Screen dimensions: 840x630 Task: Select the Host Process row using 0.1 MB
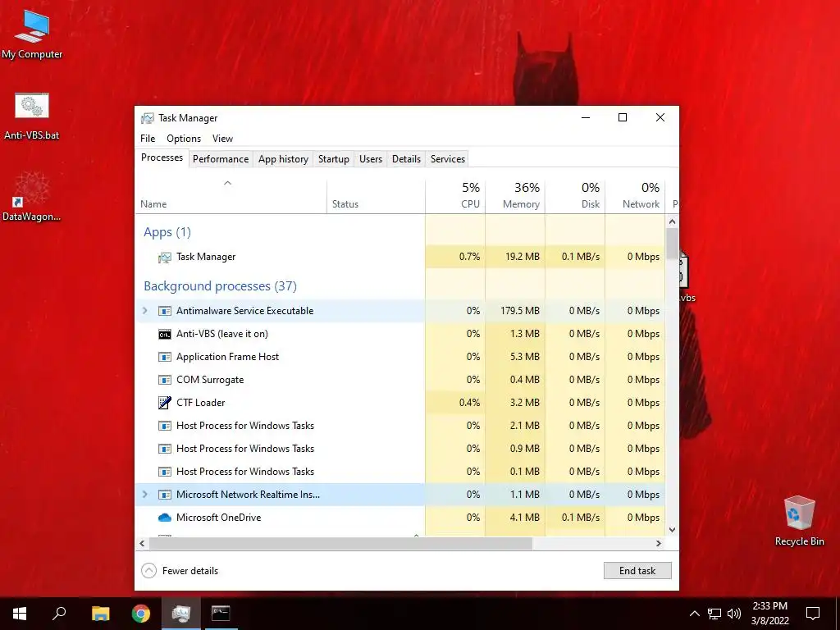(x=399, y=472)
